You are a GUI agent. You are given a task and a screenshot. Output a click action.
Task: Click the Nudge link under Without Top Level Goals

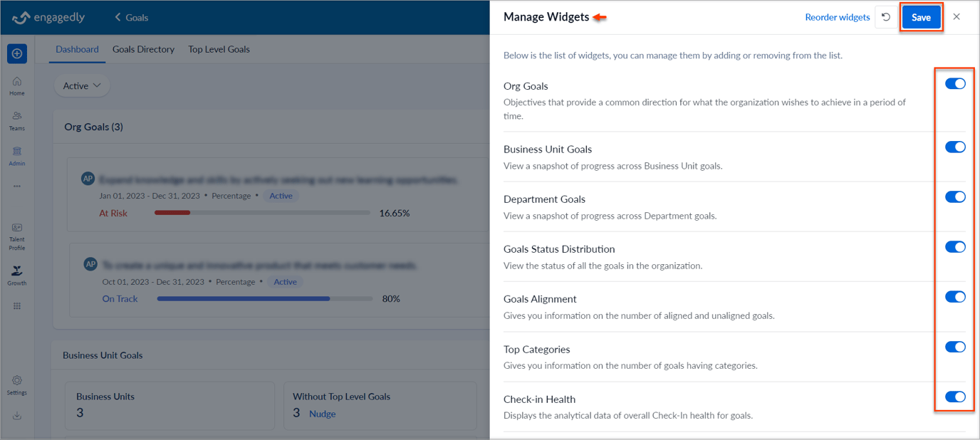pos(322,414)
